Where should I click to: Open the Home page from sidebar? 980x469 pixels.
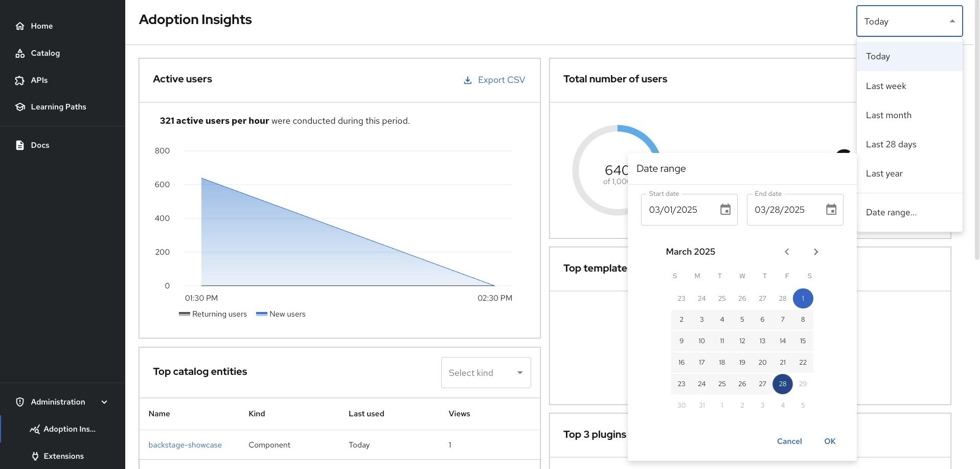point(20,26)
